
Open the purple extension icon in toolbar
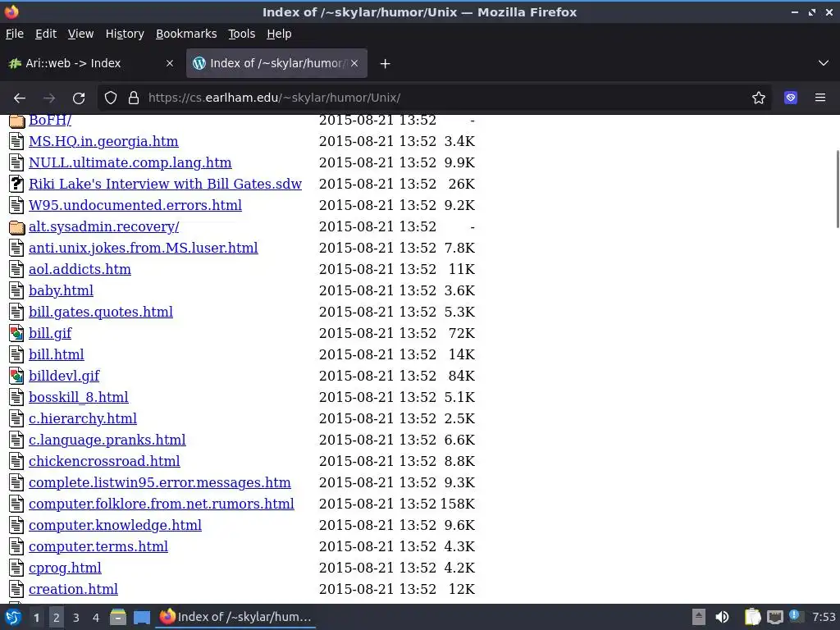791,98
